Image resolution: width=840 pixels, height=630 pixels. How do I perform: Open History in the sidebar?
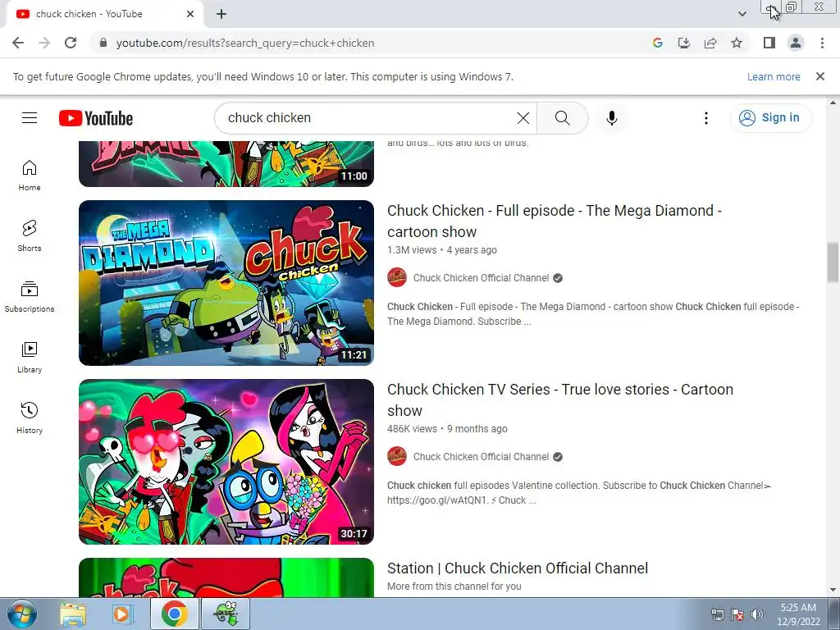click(30, 418)
